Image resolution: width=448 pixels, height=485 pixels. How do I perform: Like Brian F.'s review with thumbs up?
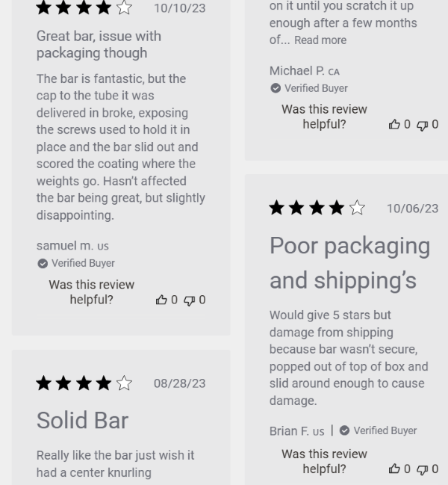pos(394,469)
